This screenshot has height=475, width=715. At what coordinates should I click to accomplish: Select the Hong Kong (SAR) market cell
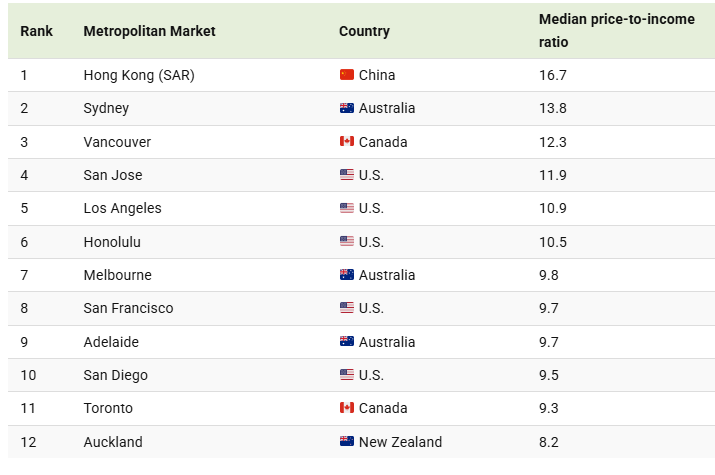tap(139, 75)
